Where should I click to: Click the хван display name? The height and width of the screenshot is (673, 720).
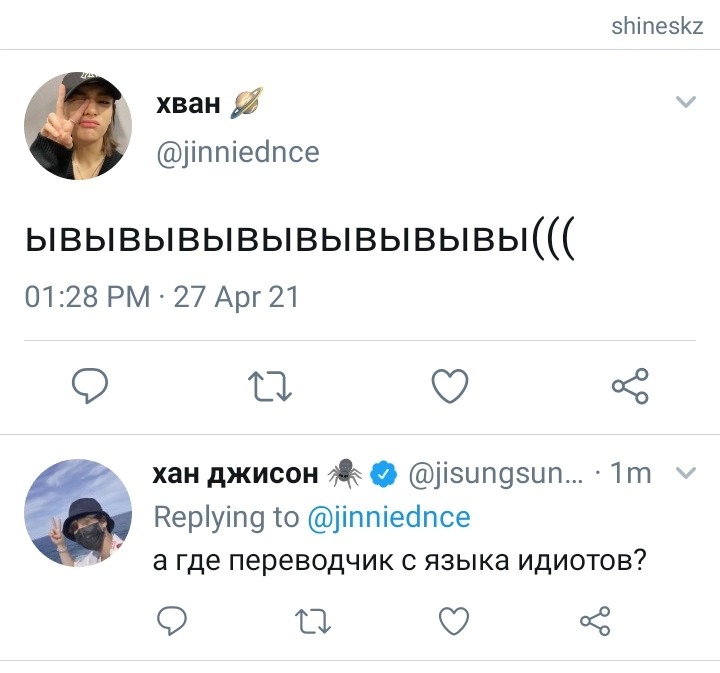tap(188, 104)
